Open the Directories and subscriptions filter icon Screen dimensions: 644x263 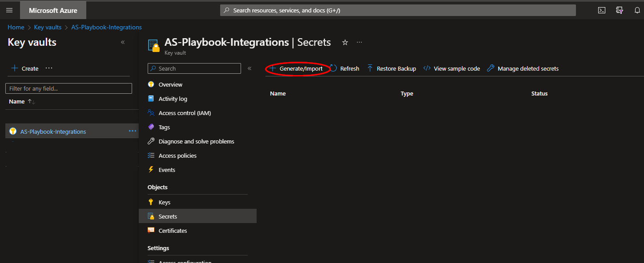619,10
